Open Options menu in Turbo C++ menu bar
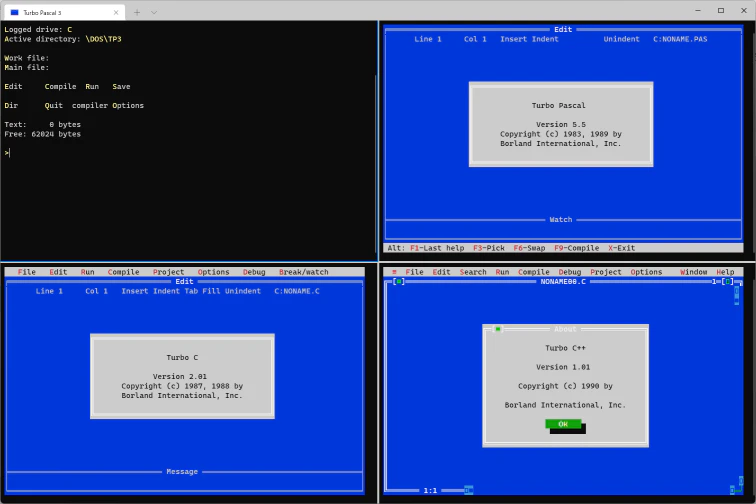This screenshot has width=756, height=504. point(647,272)
